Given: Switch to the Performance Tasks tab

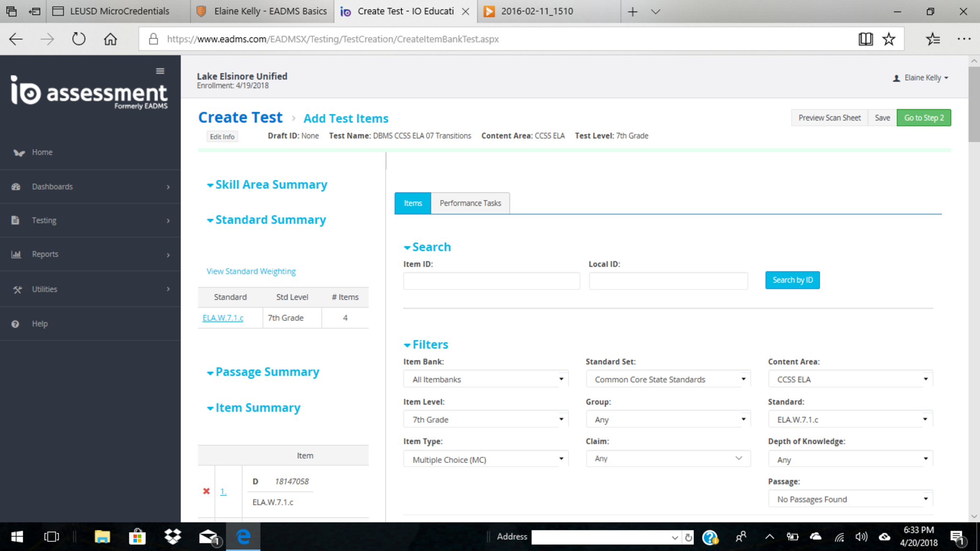Looking at the screenshot, I should [x=470, y=203].
